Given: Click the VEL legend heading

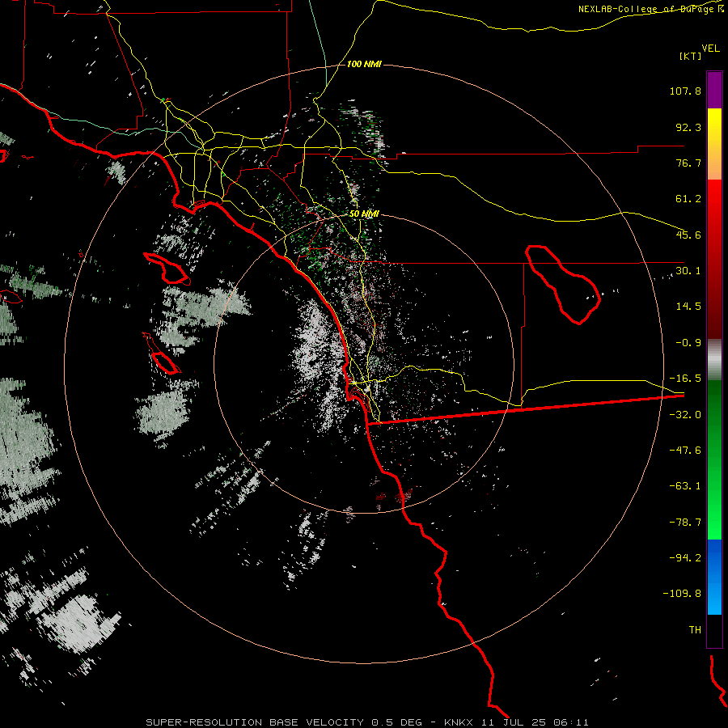Looking at the screenshot, I should 710,48.
